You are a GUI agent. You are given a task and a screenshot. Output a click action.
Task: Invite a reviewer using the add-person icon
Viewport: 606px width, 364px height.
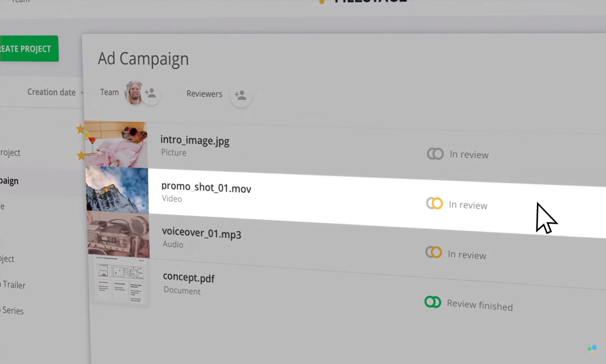pos(241,95)
